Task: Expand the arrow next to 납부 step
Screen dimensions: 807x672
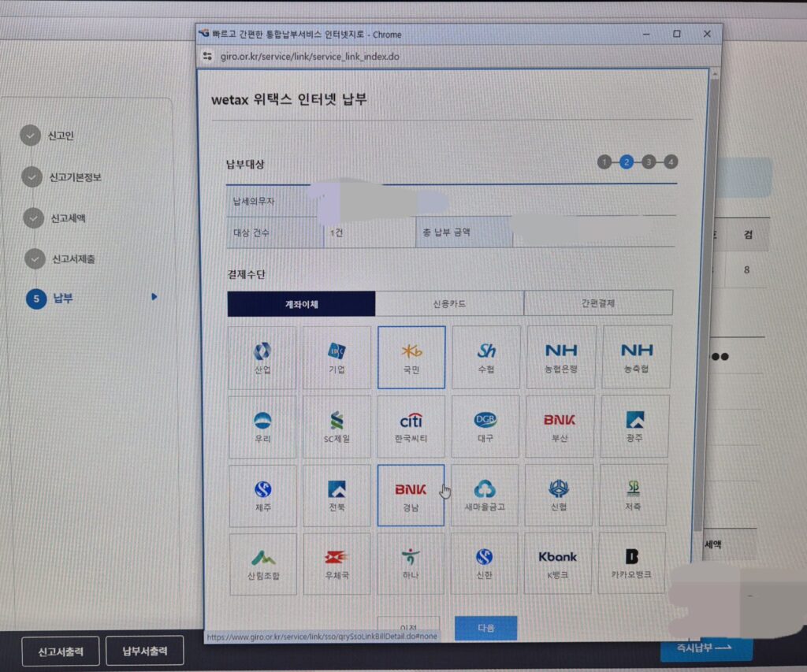Action: coord(154,297)
